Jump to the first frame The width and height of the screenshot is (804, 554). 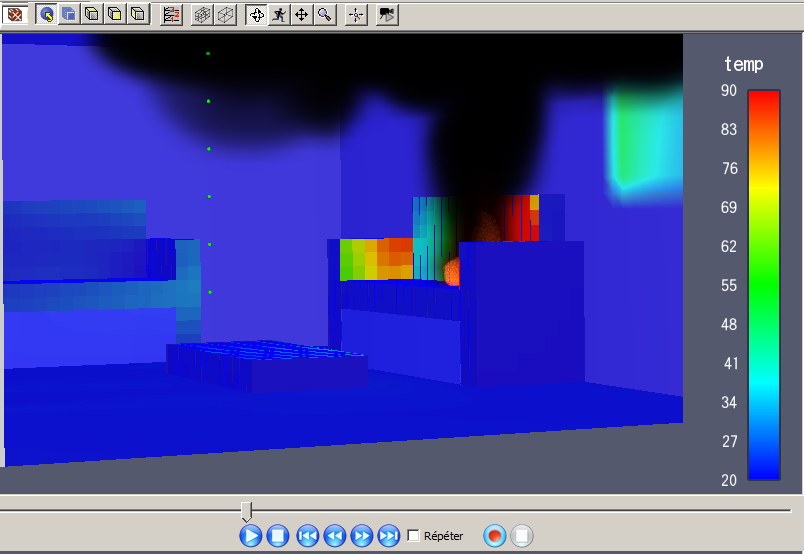[308, 536]
